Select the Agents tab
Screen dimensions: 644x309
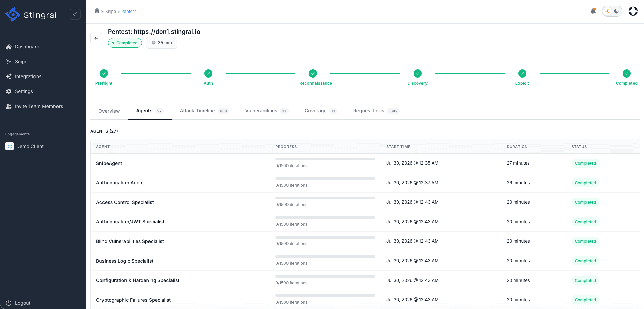pyautogui.click(x=150, y=111)
